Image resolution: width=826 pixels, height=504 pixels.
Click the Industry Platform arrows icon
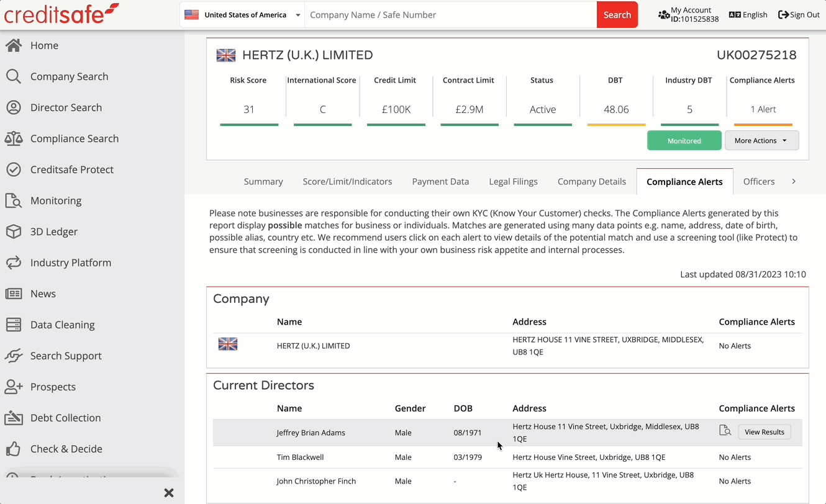coord(13,263)
